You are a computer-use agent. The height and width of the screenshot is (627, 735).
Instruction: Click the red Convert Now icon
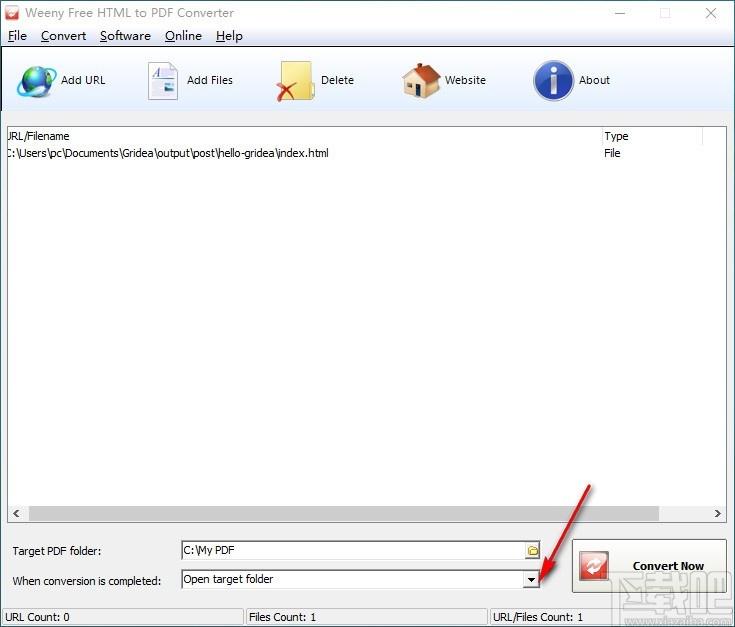click(x=593, y=566)
